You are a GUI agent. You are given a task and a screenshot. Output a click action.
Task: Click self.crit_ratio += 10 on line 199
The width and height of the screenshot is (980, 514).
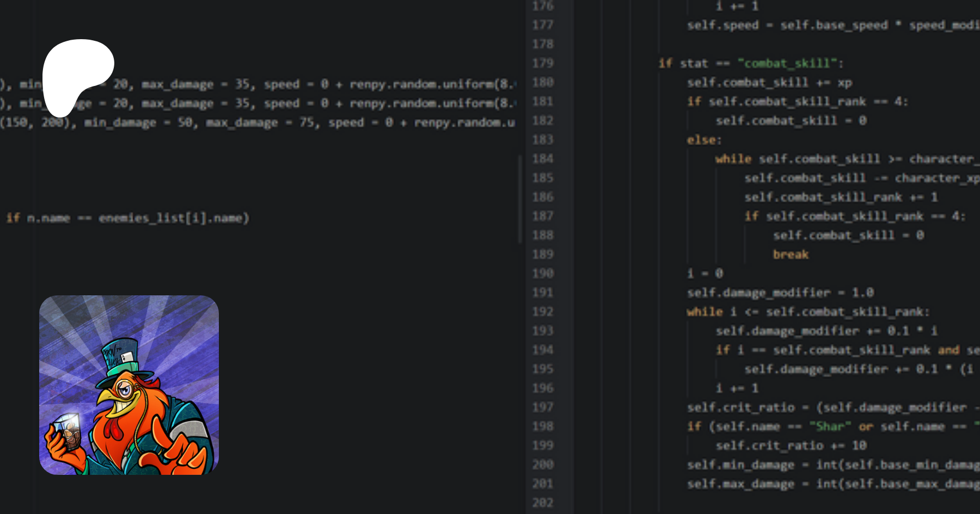(791, 445)
